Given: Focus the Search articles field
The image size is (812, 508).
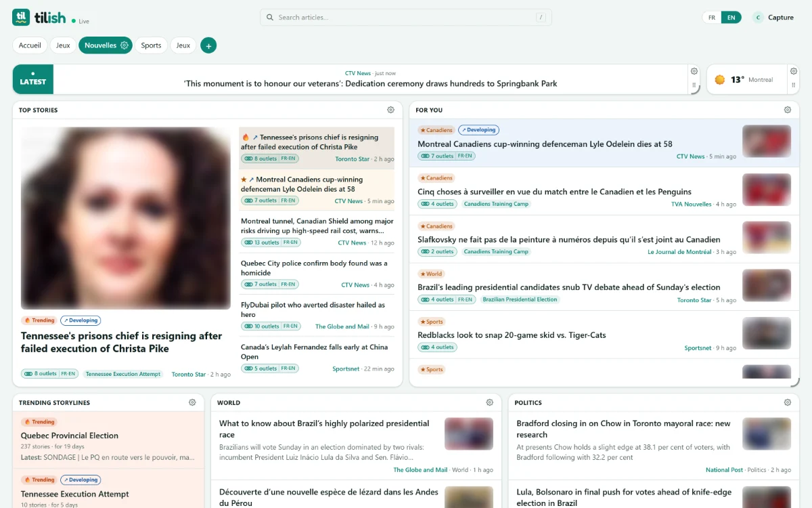Looking at the screenshot, I should click(x=406, y=18).
